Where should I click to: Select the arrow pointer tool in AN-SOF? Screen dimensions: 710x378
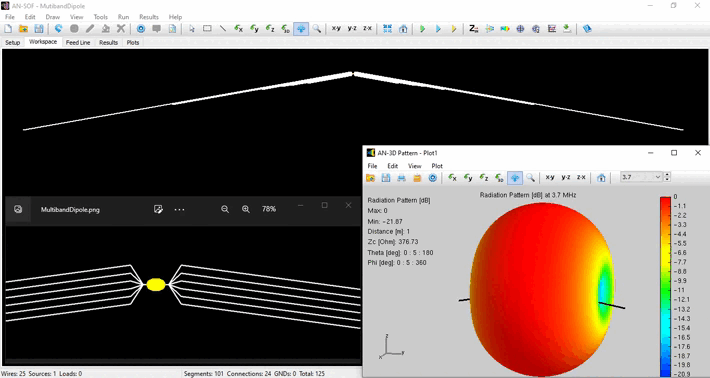coord(192,29)
